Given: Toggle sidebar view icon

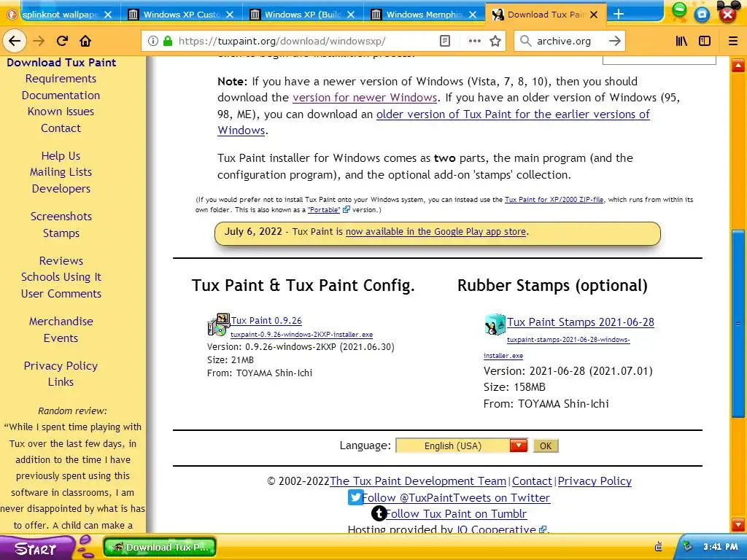Looking at the screenshot, I should pyautogui.click(x=705, y=41).
